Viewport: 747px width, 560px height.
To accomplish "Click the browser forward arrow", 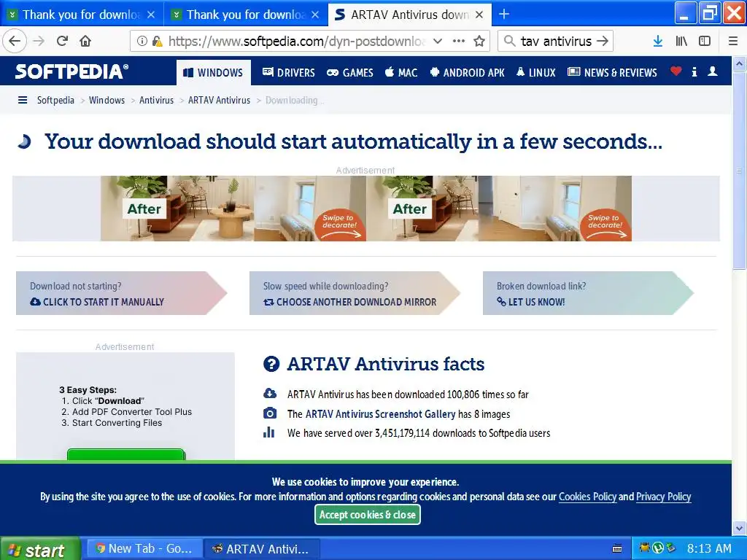I will pos(39,41).
